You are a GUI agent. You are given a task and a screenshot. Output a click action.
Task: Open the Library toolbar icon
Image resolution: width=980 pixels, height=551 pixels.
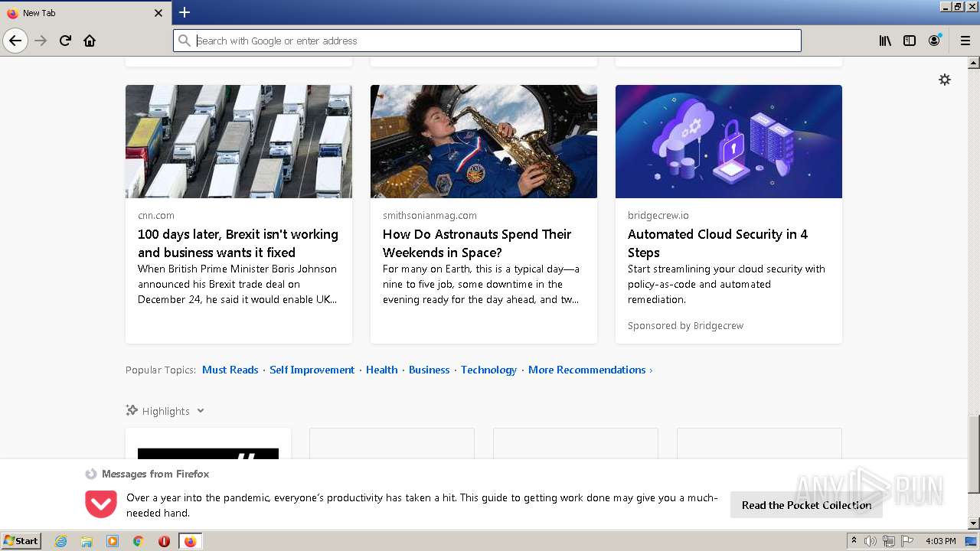pos(885,41)
